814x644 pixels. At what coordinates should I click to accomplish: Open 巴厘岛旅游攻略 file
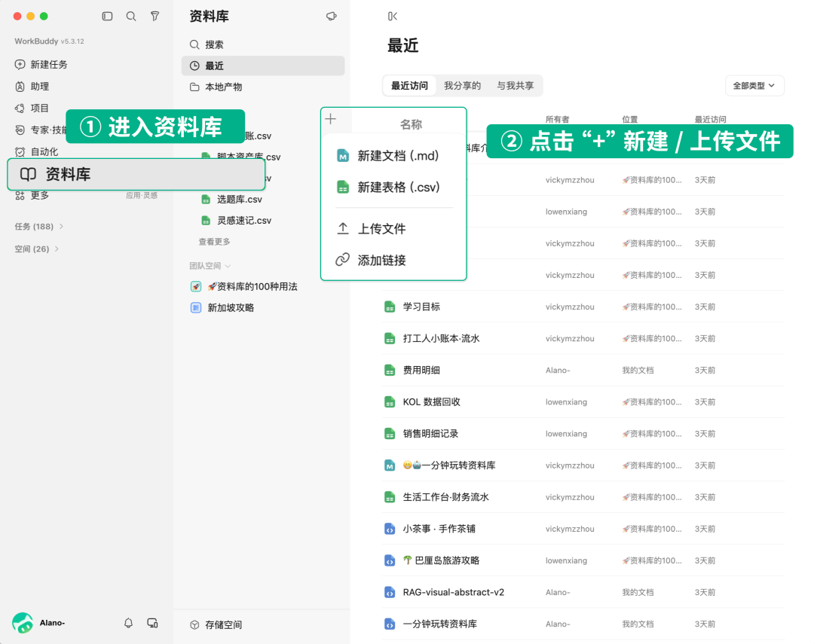[441, 560]
